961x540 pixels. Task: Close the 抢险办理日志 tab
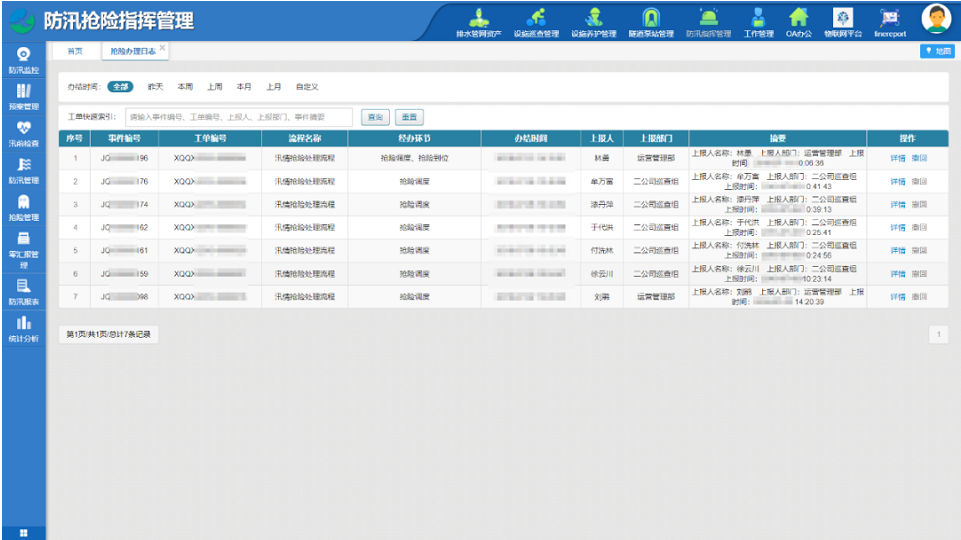(x=162, y=47)
